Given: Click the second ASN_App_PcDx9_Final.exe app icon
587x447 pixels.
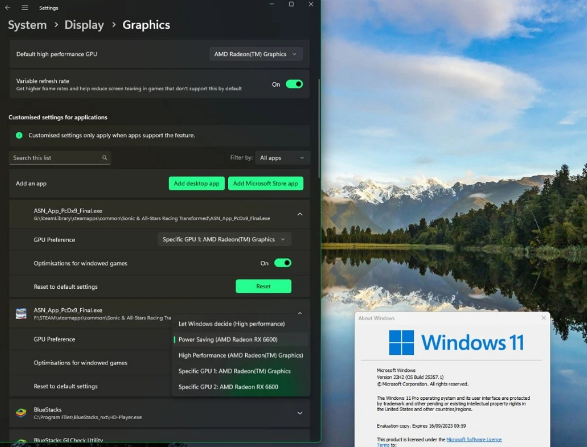Looking at the screenshot, I should (x=21, y=314).
